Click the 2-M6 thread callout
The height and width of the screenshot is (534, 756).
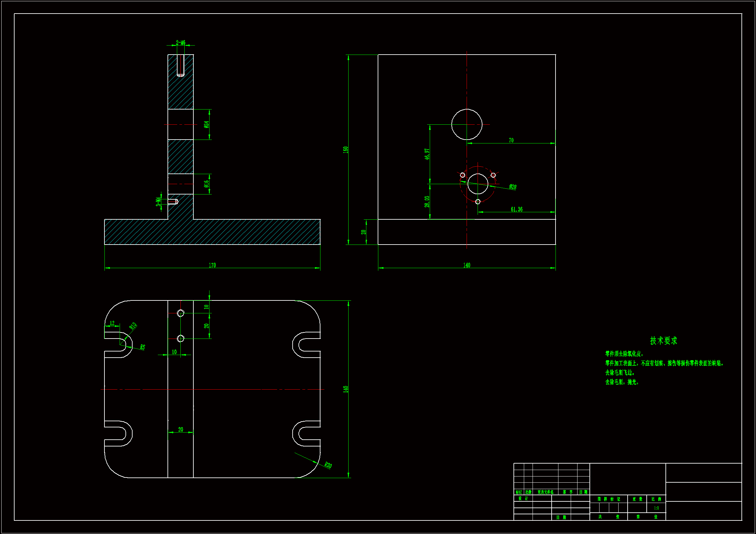pyautogui.click(x=180, y=42)
